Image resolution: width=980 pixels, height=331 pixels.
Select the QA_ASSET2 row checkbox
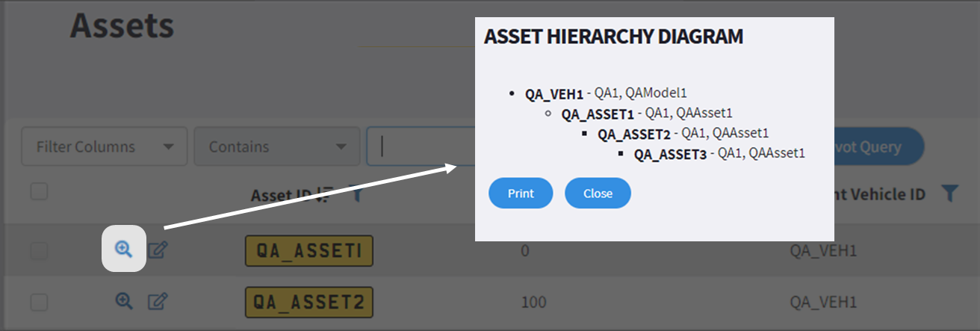point(39,303)
